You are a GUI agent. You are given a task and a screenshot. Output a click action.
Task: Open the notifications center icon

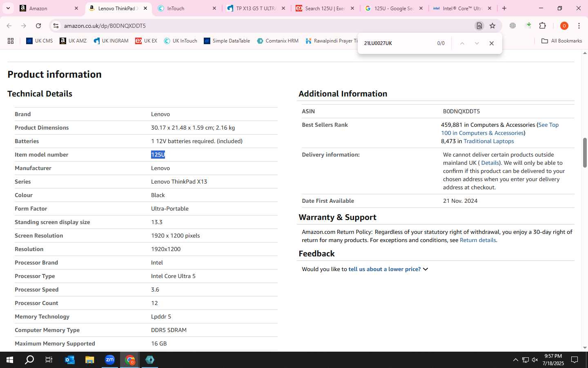tap(575, 360)
